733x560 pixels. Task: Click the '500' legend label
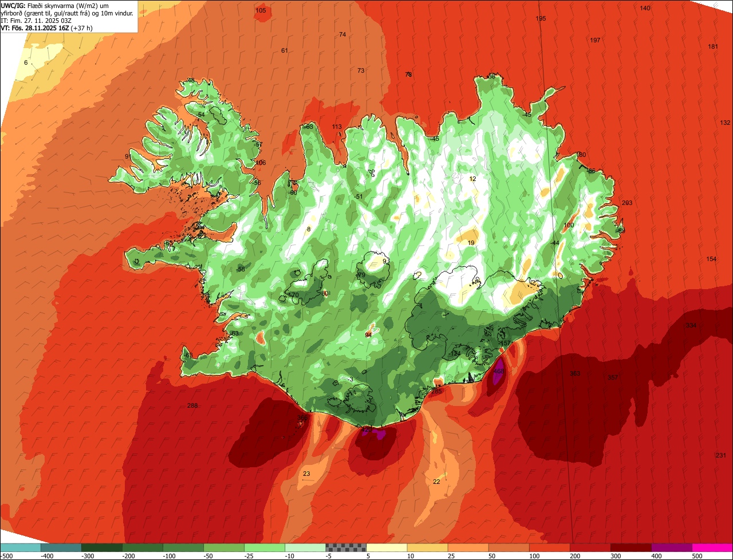point(697,555)
